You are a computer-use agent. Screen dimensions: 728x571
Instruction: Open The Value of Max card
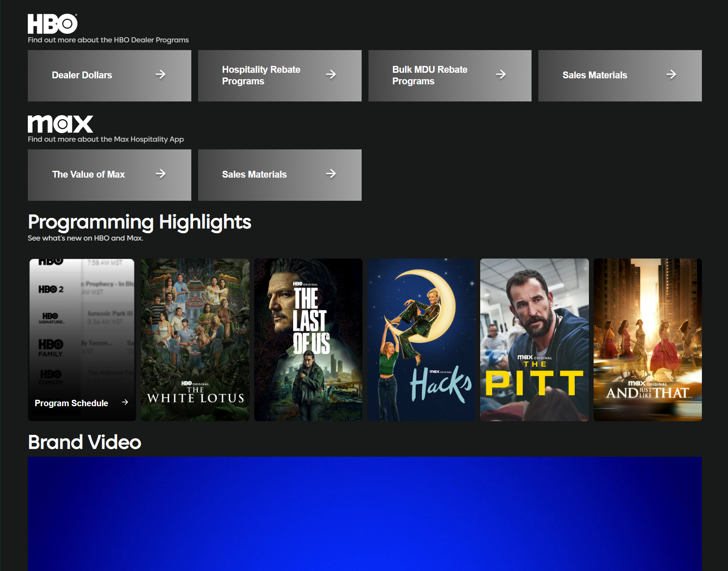tap(110, 175)
